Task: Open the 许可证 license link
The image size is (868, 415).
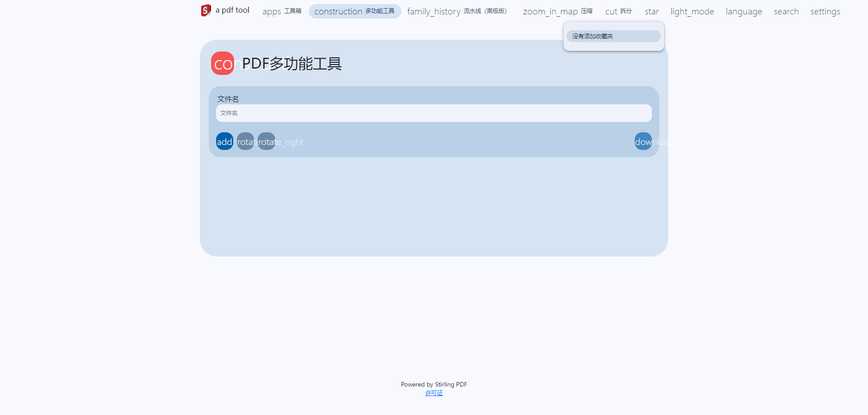Action: coord(434,393)
